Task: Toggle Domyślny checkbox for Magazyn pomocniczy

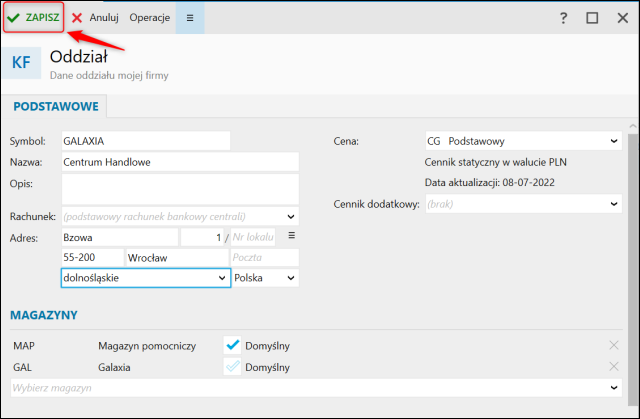Action: point(232,345)
